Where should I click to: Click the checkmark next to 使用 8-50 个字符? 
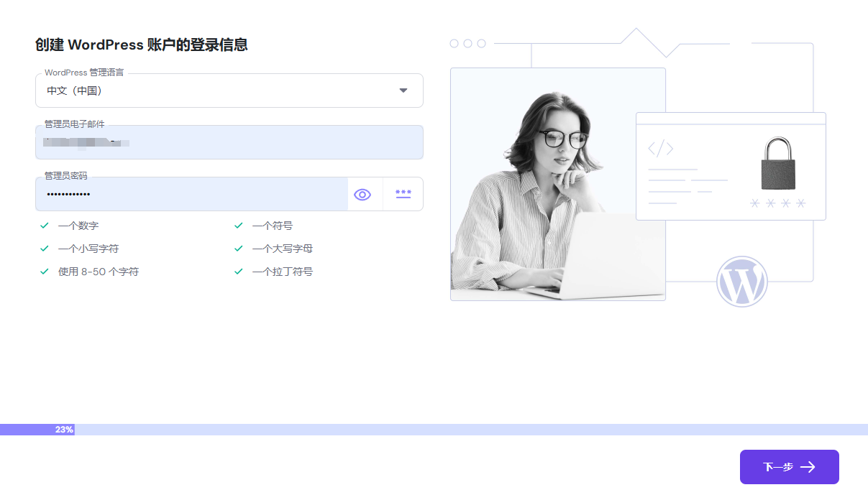[x=45, y=272]
